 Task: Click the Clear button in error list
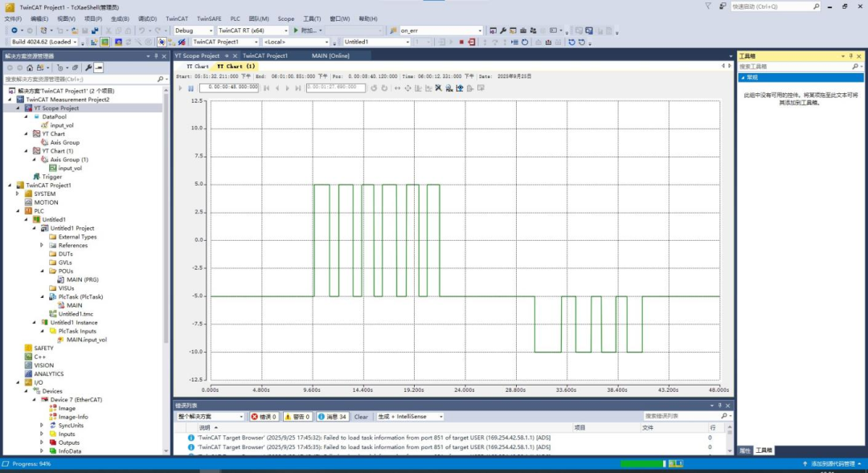[362, 417]
